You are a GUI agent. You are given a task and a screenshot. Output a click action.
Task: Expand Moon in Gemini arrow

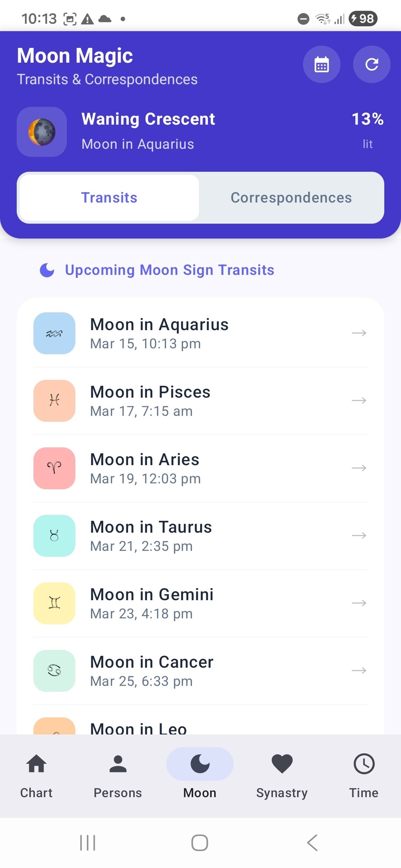pyautogui.click(x=359, y=603)
